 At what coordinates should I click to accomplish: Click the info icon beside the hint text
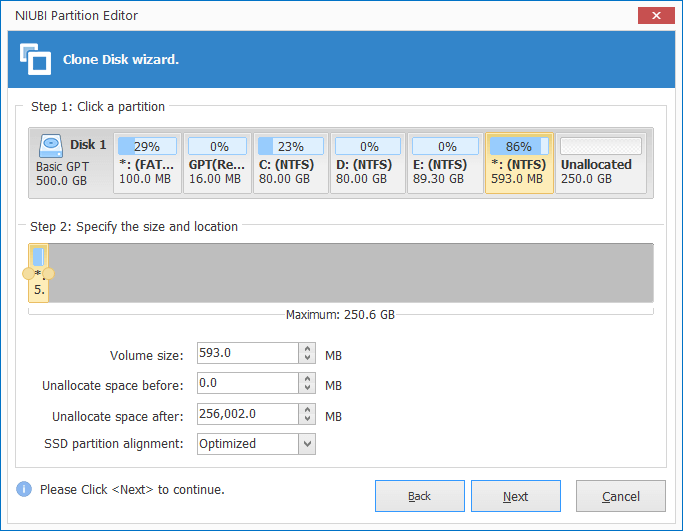(24, 489)
